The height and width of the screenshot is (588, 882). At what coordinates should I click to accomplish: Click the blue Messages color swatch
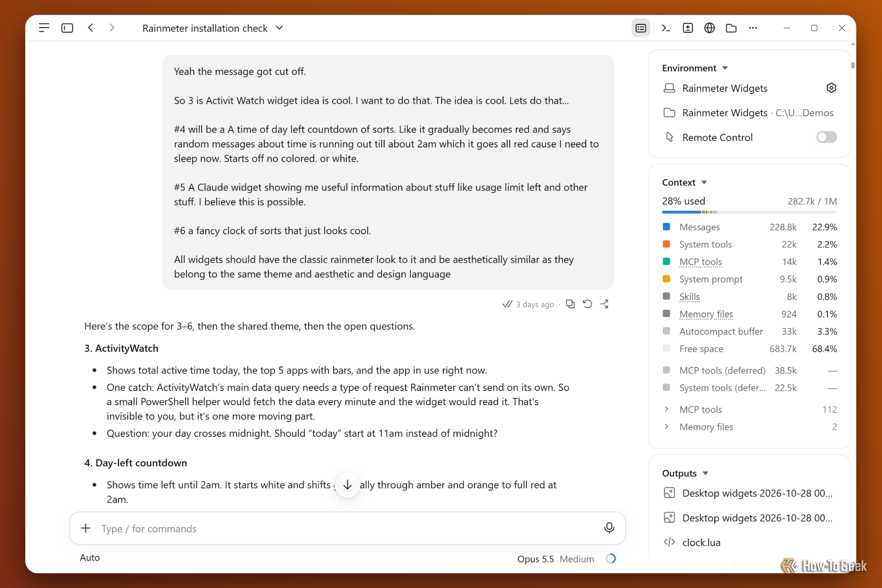pyautogui.click(x=667, y=227)
